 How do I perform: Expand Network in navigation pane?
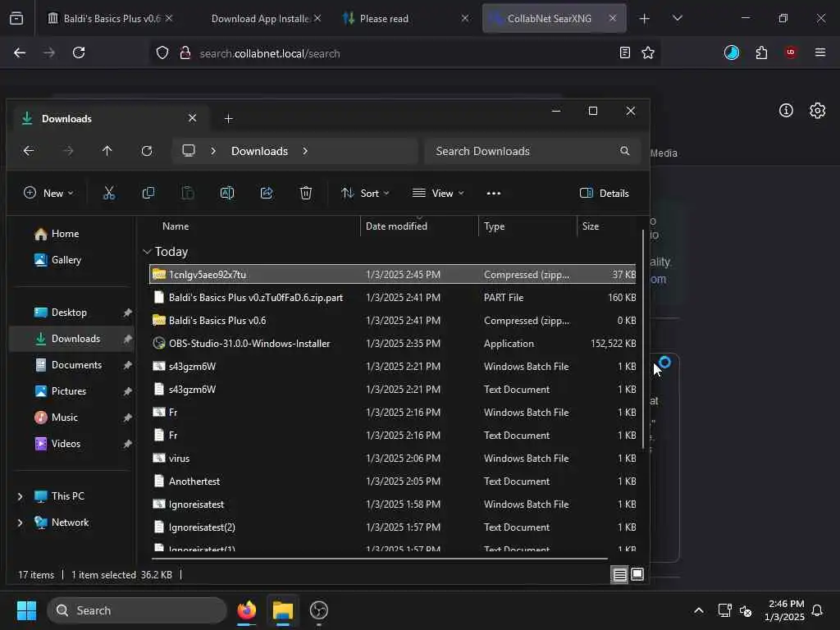click(x=20, y=523)
